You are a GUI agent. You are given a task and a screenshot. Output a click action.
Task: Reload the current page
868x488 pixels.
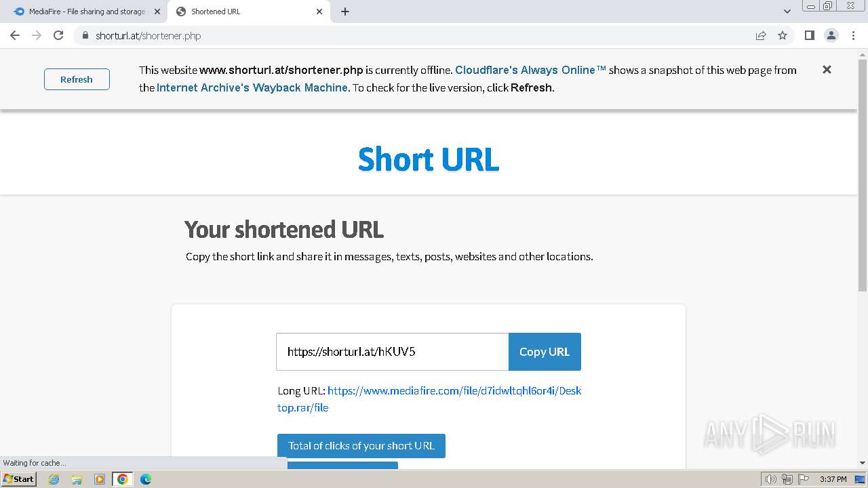(58, 35)
